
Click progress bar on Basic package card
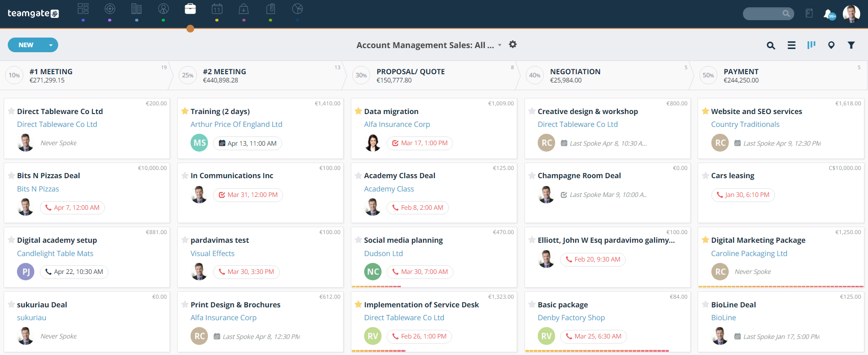597,351
